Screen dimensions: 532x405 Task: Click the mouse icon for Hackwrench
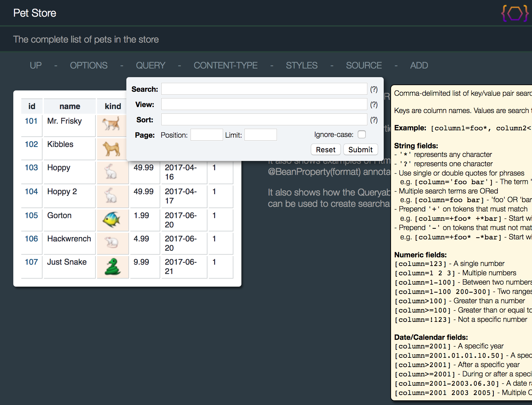112,242
